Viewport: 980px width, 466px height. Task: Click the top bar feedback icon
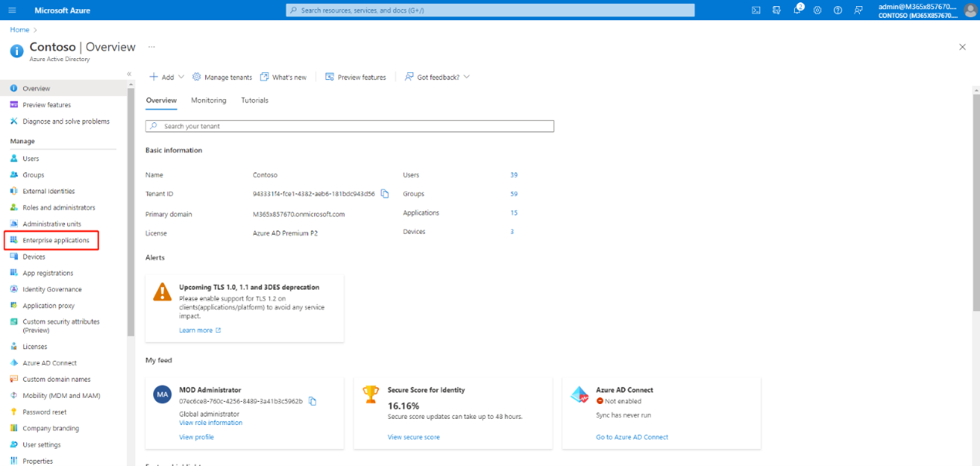click(x=859, y=10)
